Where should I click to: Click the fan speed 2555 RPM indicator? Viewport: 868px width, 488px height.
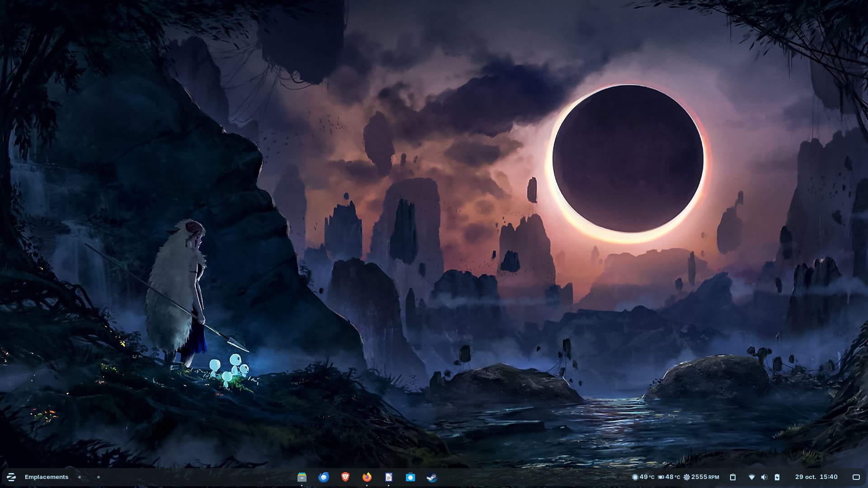(x=701, y=477)
